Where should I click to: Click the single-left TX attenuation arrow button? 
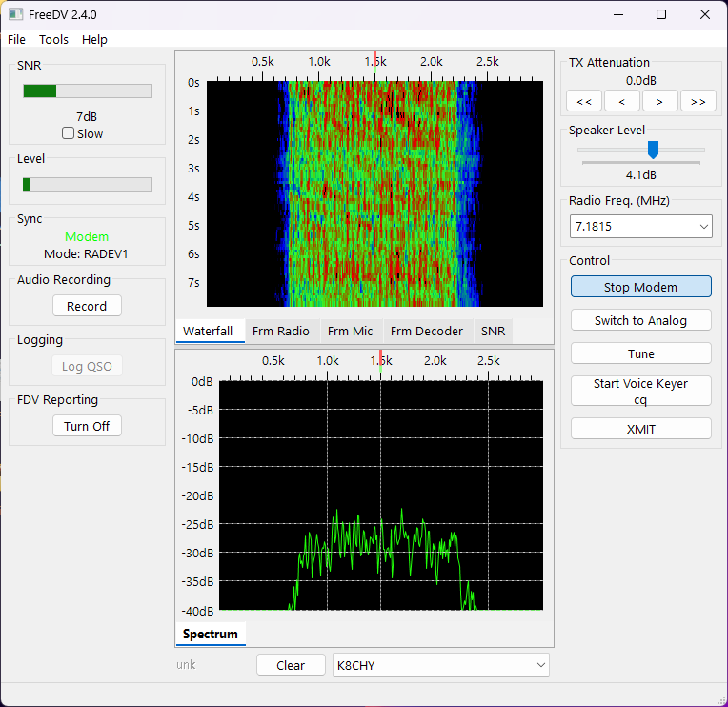[x=622, y=101]
